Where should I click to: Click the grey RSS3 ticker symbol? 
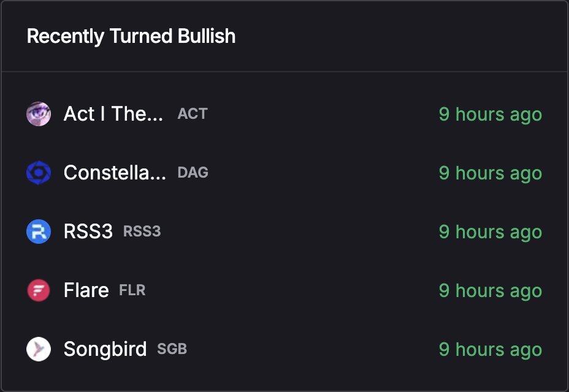coord(142,232)
